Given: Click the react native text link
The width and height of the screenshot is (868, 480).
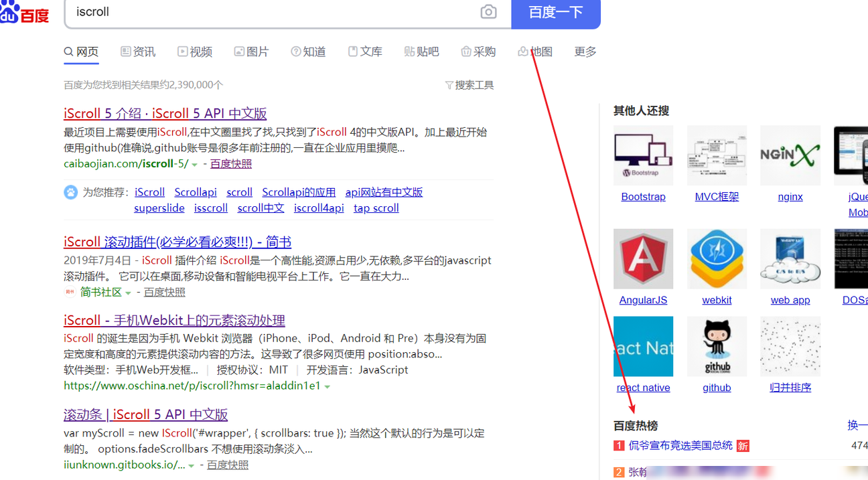Looking at the screenshot, I should pyautogui.click(x=643, y=388).
